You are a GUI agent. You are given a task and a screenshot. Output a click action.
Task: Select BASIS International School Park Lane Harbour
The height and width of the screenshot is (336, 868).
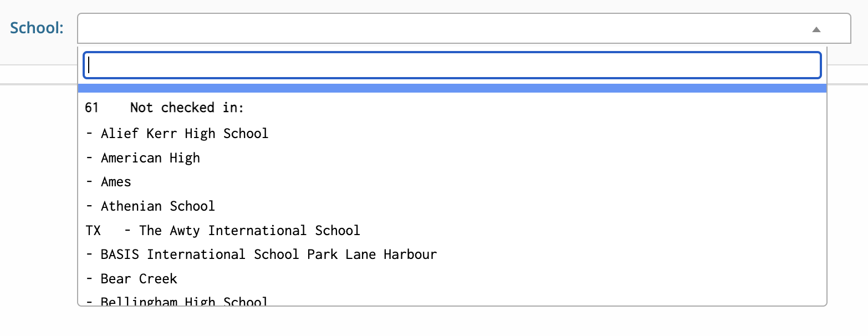pos(268,254)
